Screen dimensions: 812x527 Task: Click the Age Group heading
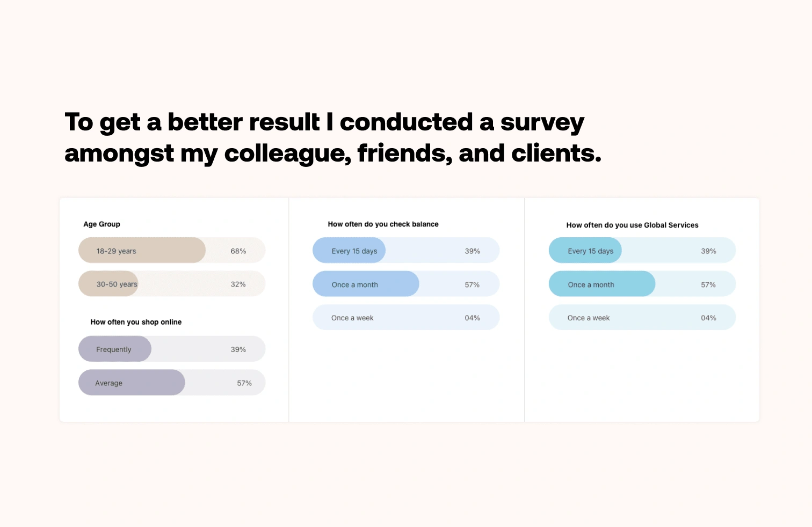pos(102,224)
